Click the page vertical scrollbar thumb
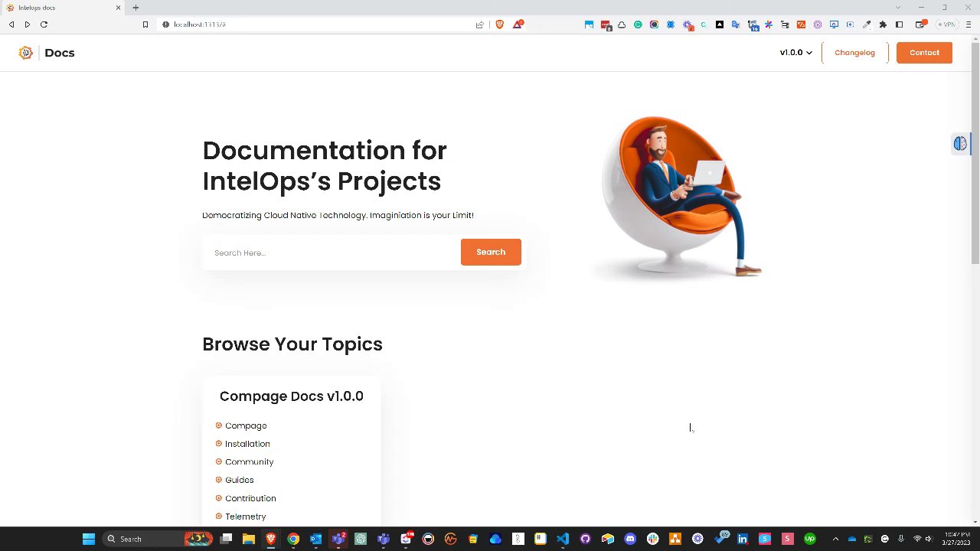This screenshot has height=551, width=980. (x=975, y=153)
